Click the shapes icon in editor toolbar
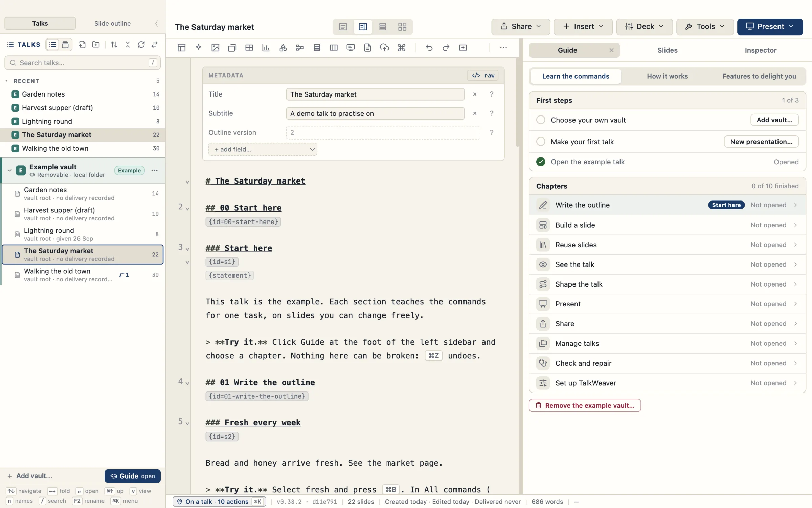 [x=283, y=48]
